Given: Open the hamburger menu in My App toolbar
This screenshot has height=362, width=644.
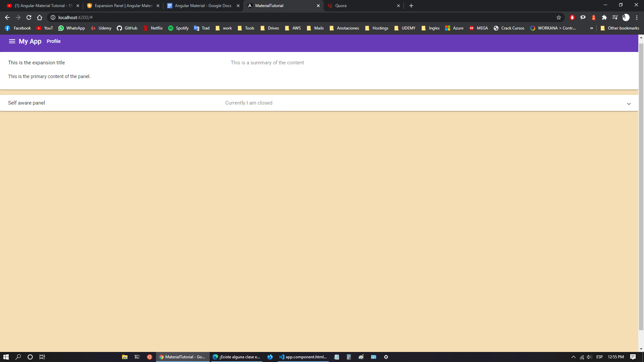Looking at the screenshot, I should 12,41.
